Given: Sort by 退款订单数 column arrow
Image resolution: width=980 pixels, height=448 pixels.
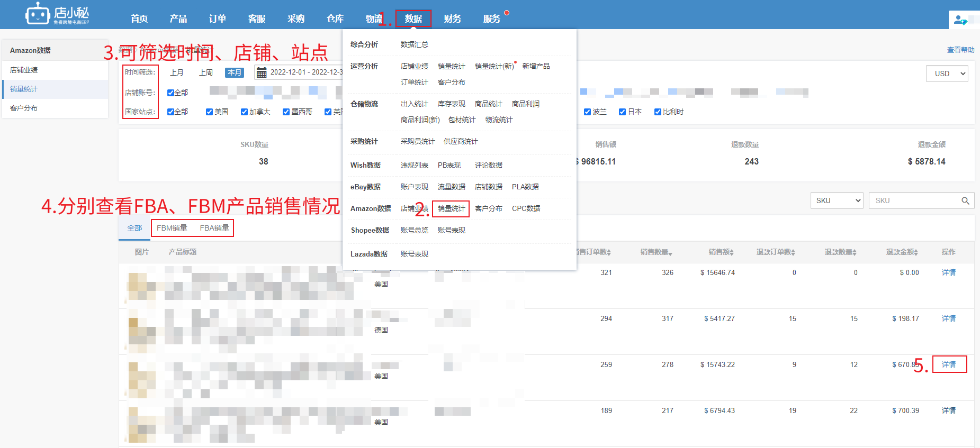Looking at the screenshot, I should click(x=793, y=253).
